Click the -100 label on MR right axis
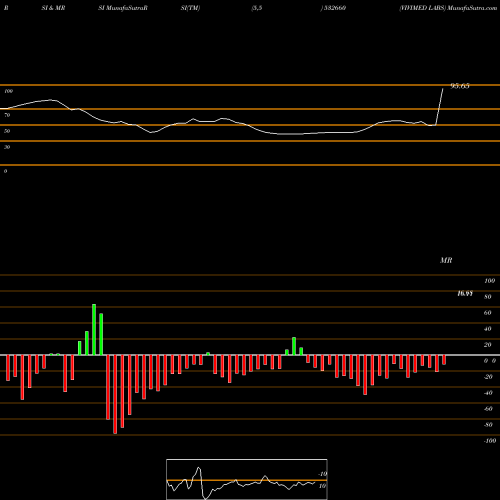Image resolution: width=500 pixels, height=500 pixels. 490,441
